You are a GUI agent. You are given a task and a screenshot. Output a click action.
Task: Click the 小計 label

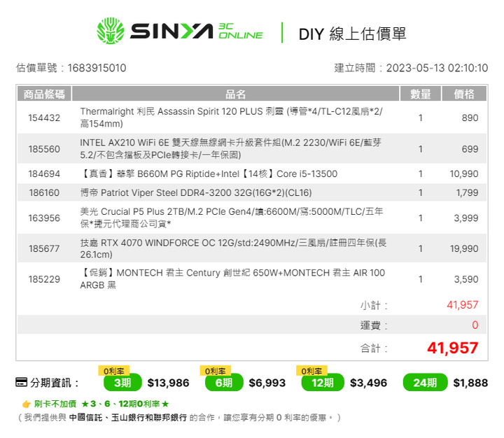pos(374,305)
